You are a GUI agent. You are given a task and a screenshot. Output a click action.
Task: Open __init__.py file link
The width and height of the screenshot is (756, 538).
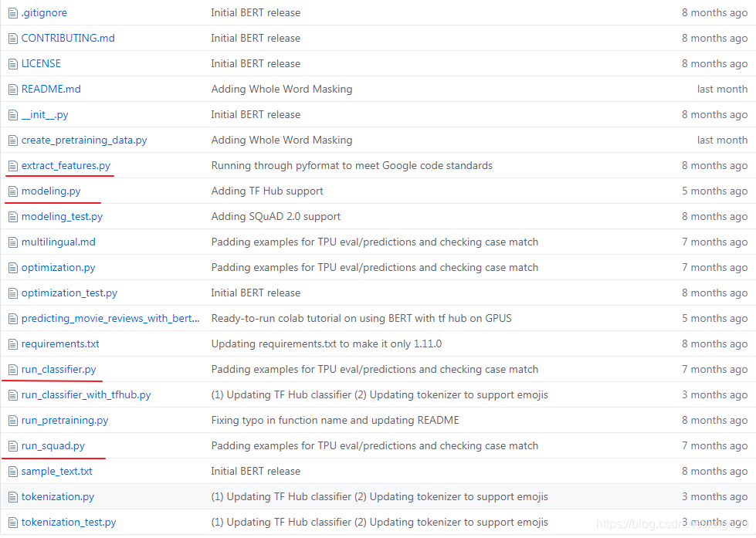click(x=45, y=115)
